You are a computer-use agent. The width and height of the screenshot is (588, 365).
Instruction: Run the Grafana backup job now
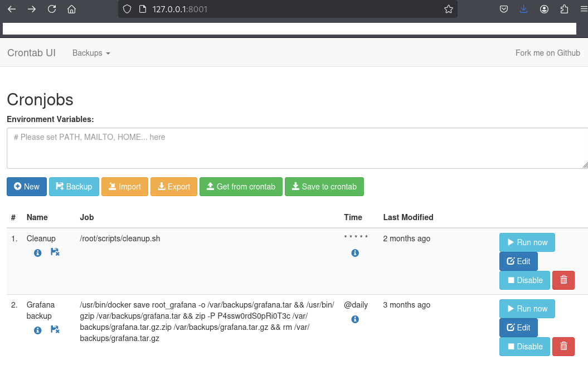527,309
